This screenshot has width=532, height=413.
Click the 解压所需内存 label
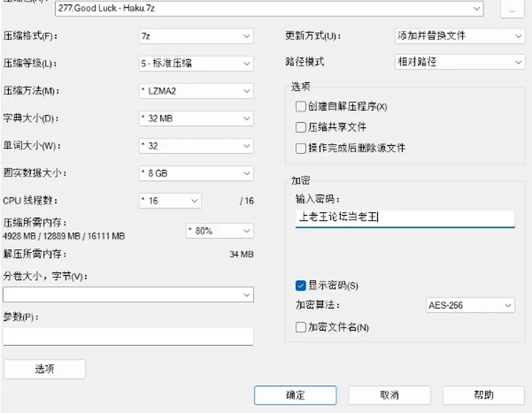[x=35, y=254]
